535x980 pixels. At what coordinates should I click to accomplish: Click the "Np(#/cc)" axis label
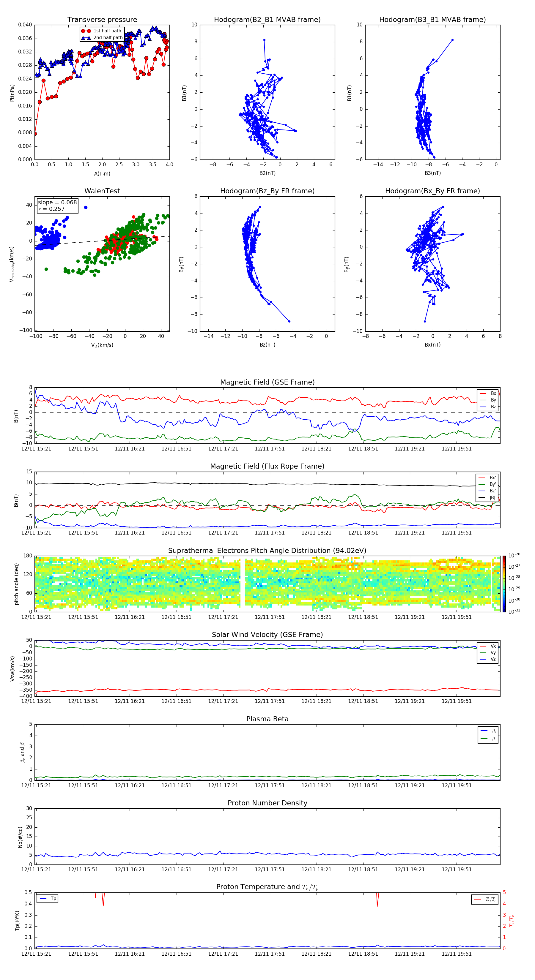(x=20, y=837)
